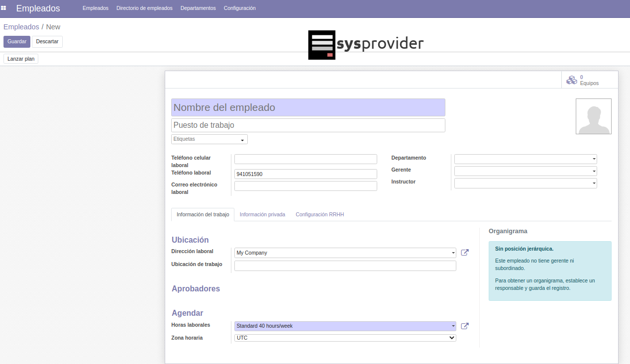The width and height of the screenshot is (630, 364).
Task: Click the sysprovider logo
Action: (366, 45)
